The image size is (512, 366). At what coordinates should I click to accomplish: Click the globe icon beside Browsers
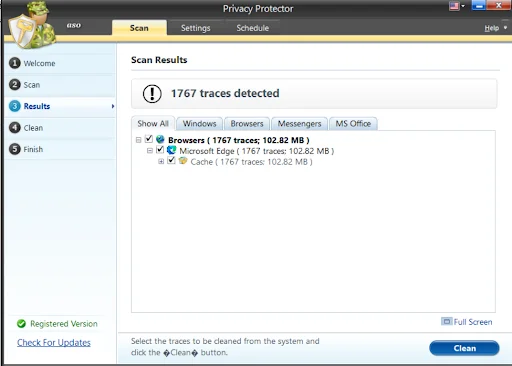click(x=160, y=139)
